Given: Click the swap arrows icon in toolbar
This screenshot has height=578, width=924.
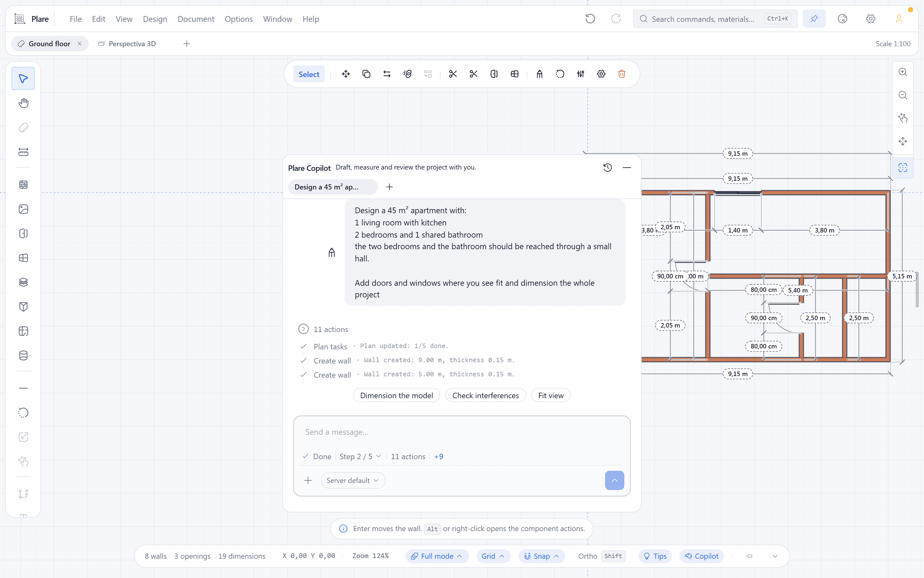Looking at the screenshot, I should click(387, 74).
